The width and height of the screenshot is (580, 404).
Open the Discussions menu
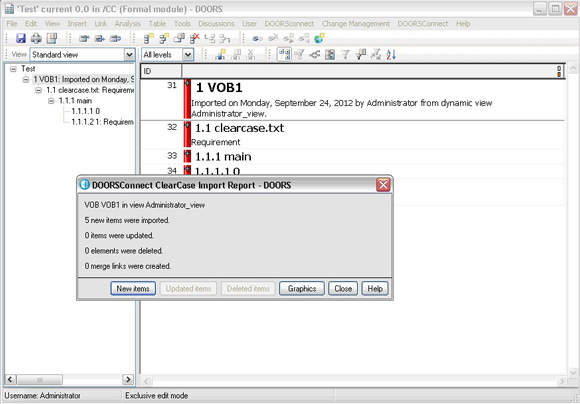pyautogui.click(x=216, y=24)
